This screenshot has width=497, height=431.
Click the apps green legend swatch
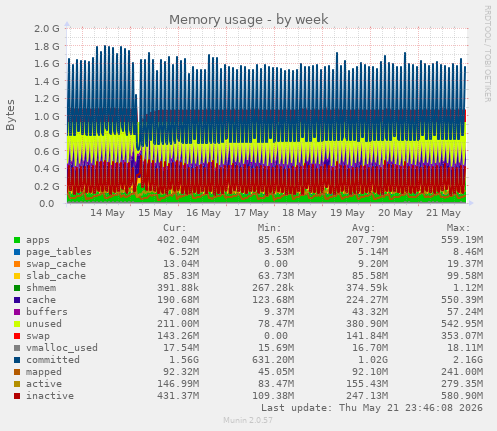click(17, 240)
